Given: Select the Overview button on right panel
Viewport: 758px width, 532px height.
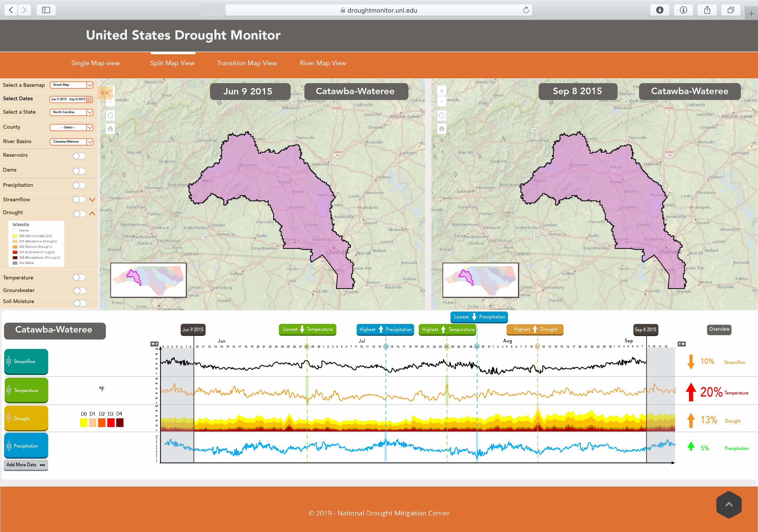Looking at the screenshot, I should tap(719, 329).
